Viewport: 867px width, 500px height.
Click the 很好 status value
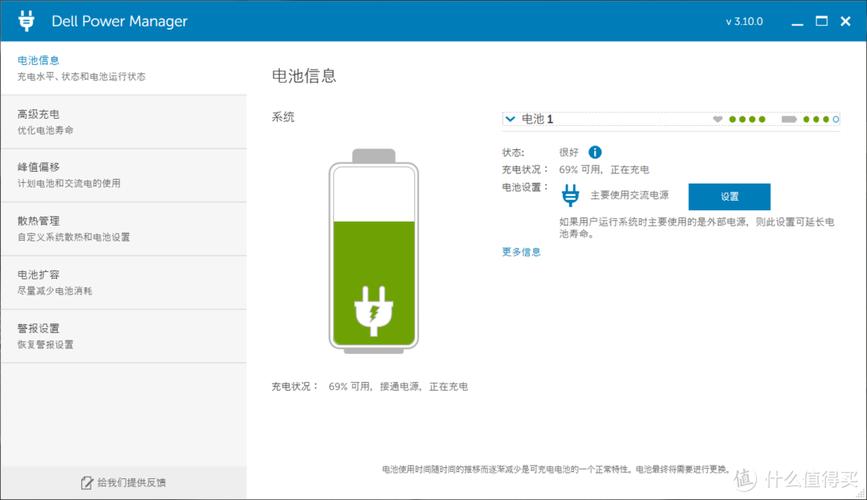coord(568,152)
